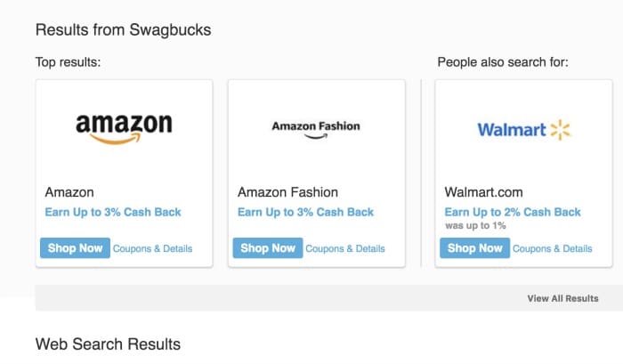Click the Results from Swagbucks heading
This screenshot has width=623, height=364.
click(123, 29)
